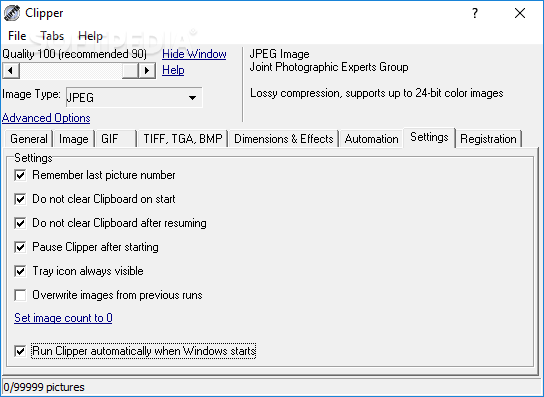Click the Joint Photographic Experts Group text

click(x=329, y=67)
